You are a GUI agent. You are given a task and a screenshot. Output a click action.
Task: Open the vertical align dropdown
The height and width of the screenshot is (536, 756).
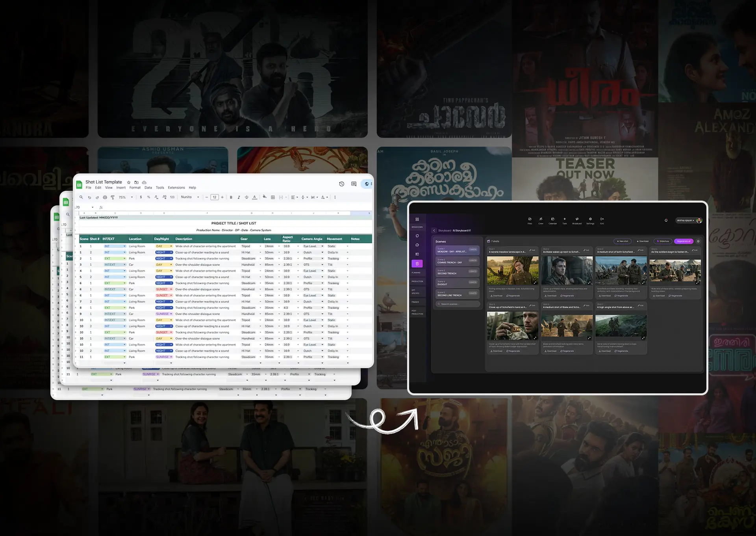pos(304,197)
